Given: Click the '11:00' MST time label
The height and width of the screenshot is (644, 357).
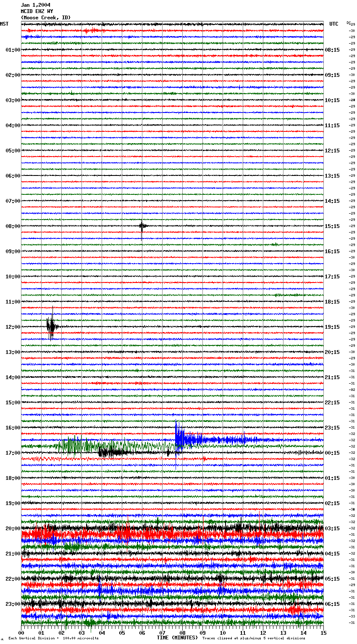Looking at the screenshot, I should pos(13,302).
